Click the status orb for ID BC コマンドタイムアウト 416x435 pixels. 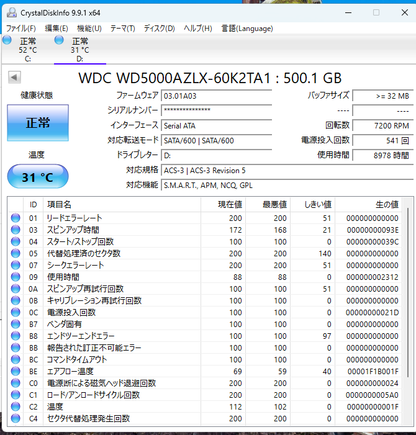point(15,360)
